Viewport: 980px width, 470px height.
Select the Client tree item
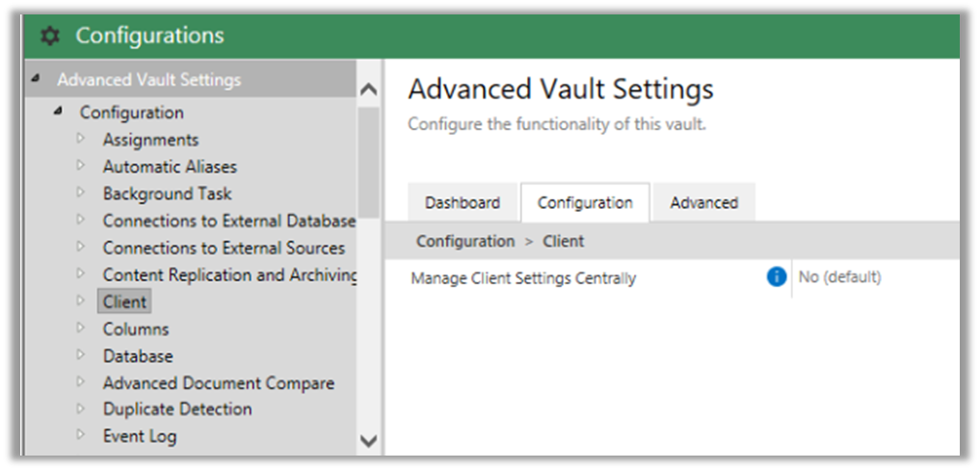[124, 301]
